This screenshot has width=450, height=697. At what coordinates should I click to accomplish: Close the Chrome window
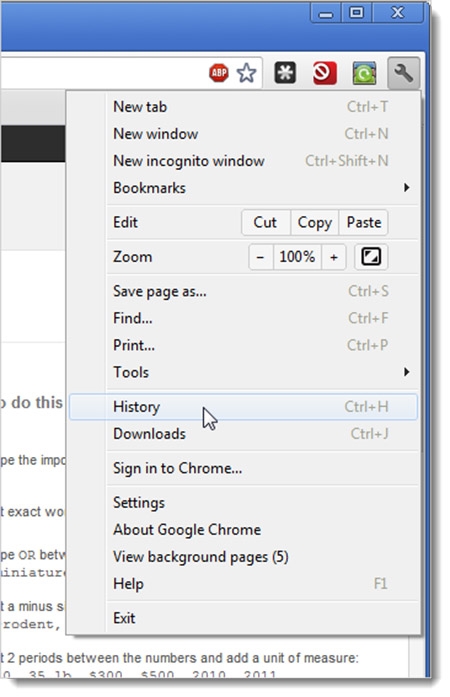(398, 13)
